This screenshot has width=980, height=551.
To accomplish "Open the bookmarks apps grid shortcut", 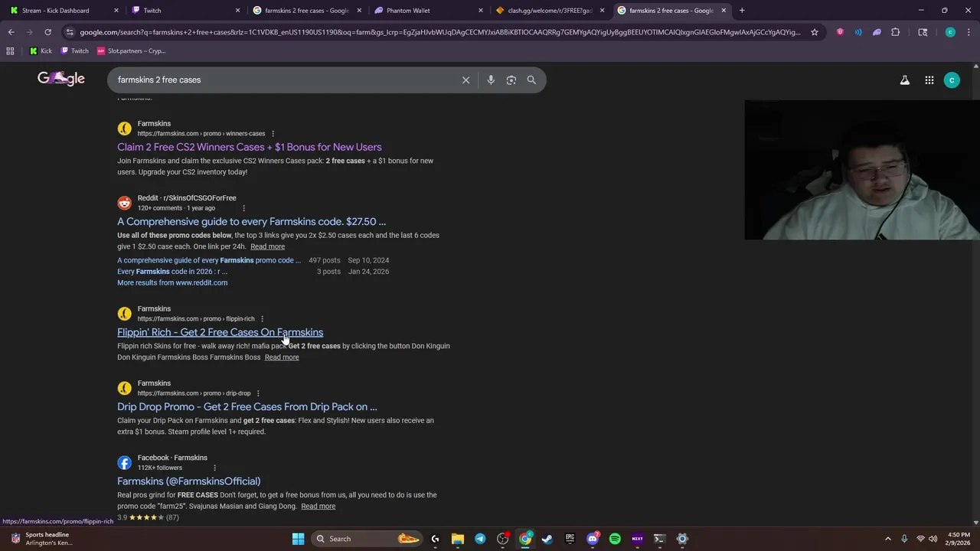I will point(10,51).
